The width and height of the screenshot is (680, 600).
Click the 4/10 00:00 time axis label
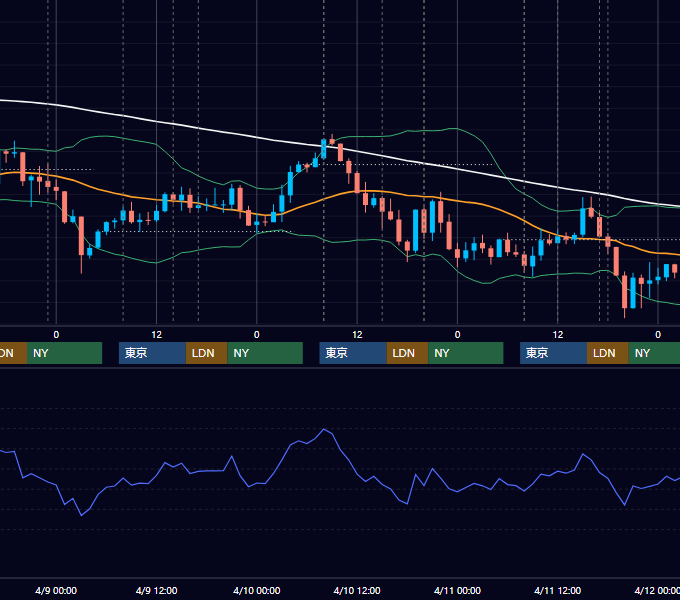(257, 590)
